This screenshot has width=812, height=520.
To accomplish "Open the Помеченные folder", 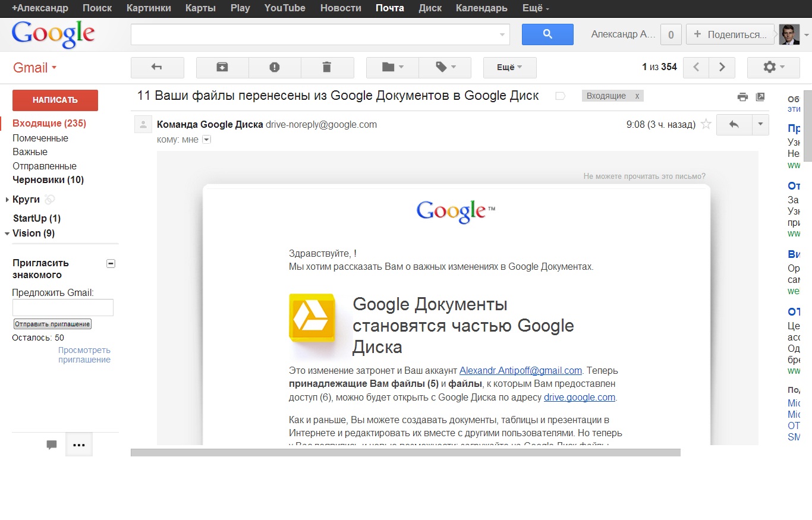I will tap(40, 138).
